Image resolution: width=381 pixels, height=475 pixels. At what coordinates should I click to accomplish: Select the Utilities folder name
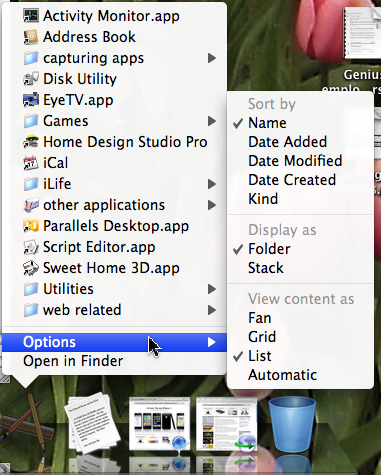pyautogui.click(x=68, y=289)
